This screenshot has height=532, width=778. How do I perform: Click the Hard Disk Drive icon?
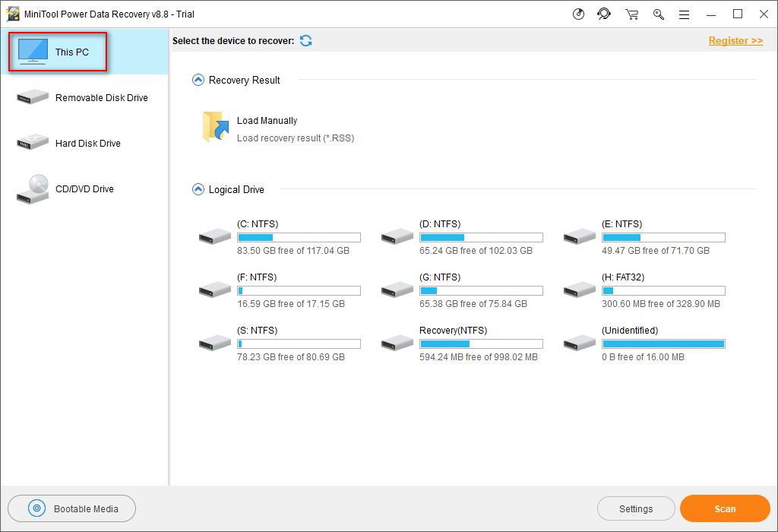(x=33, y=142)
